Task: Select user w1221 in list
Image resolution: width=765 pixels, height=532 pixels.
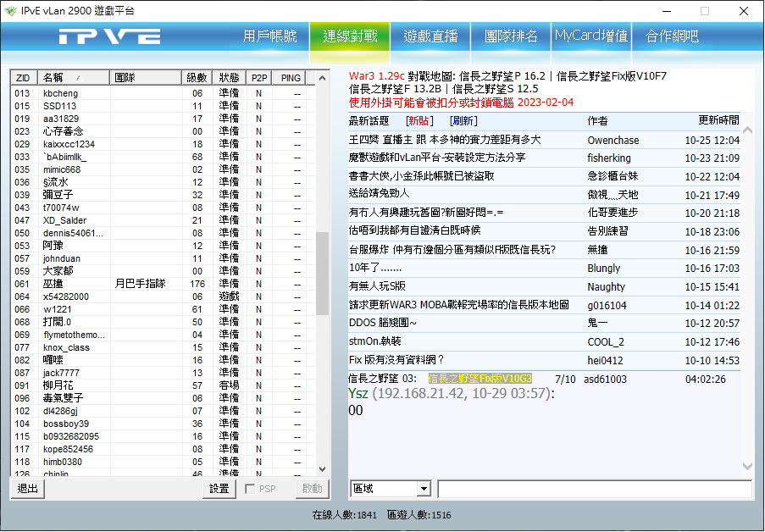Action: pyautogui.click(x=57, y=309)
